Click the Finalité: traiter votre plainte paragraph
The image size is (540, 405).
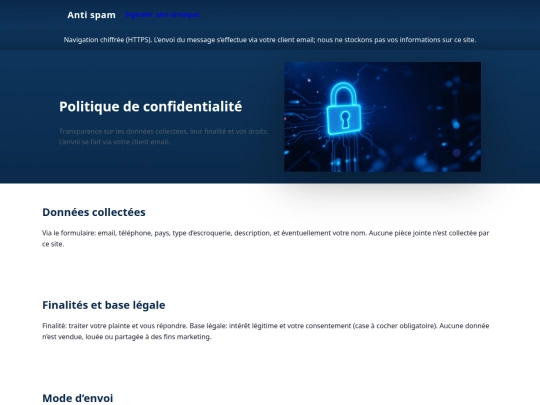266,331
